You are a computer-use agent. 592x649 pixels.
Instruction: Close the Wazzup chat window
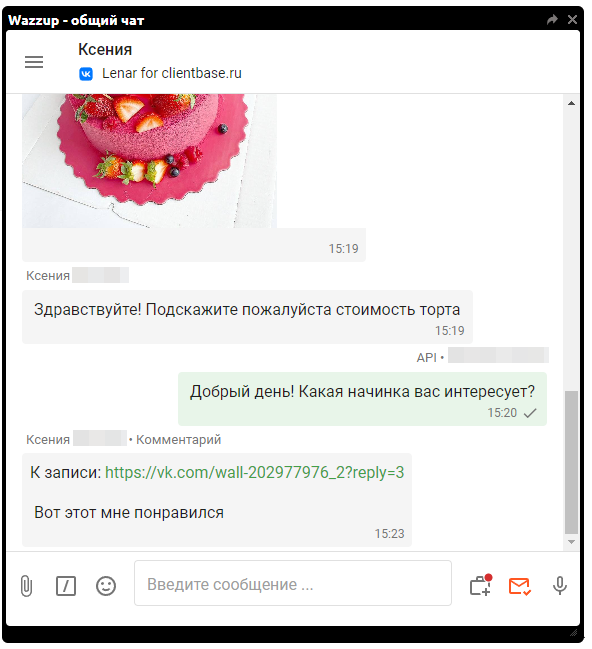[572, 19]
